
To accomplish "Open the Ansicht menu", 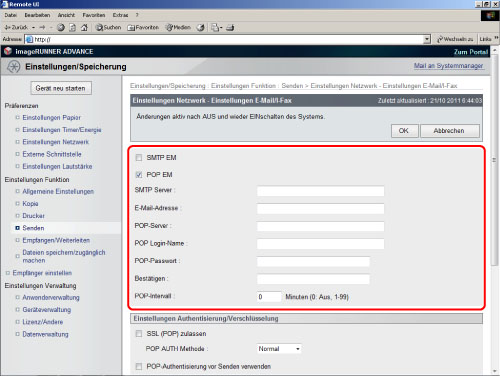I will [66, 15].
